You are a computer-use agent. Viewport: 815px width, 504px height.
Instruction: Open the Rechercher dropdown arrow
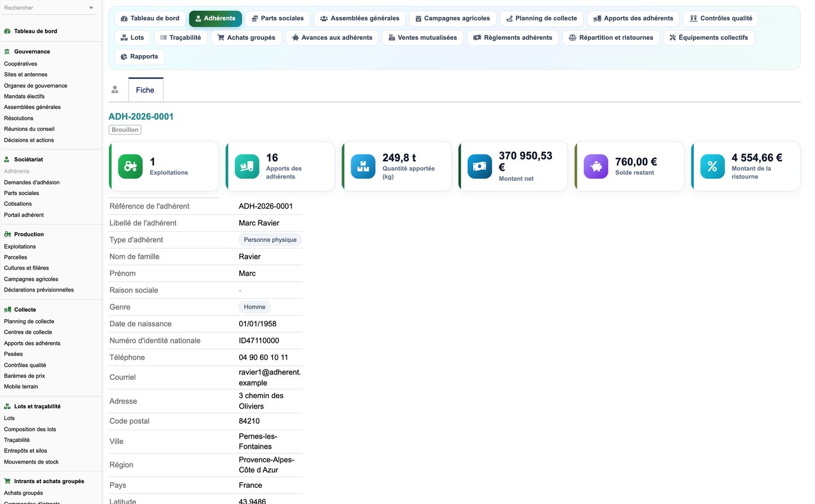coord(91,8)
